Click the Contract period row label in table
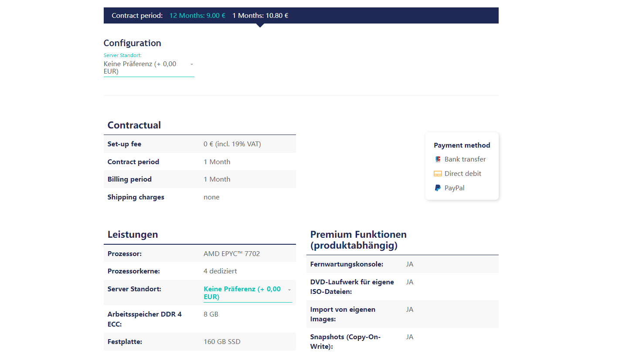Screen dimensions: 629x364 click(x=133, y=162)
